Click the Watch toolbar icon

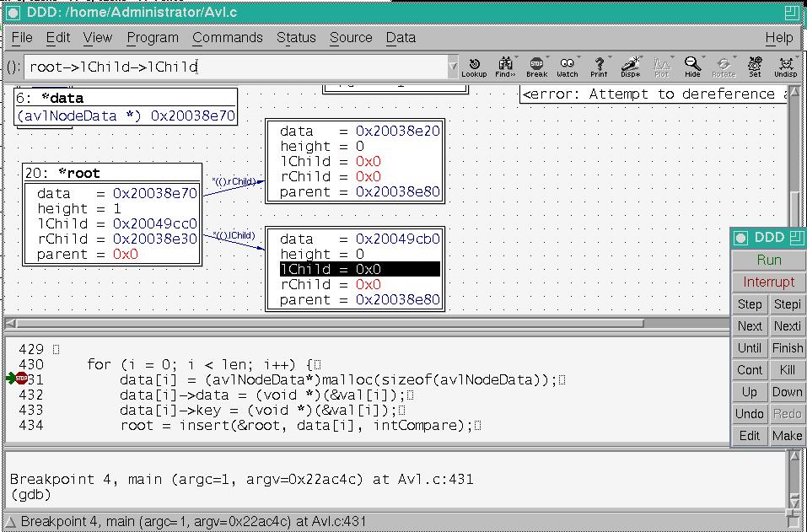(x=568, y=67)
